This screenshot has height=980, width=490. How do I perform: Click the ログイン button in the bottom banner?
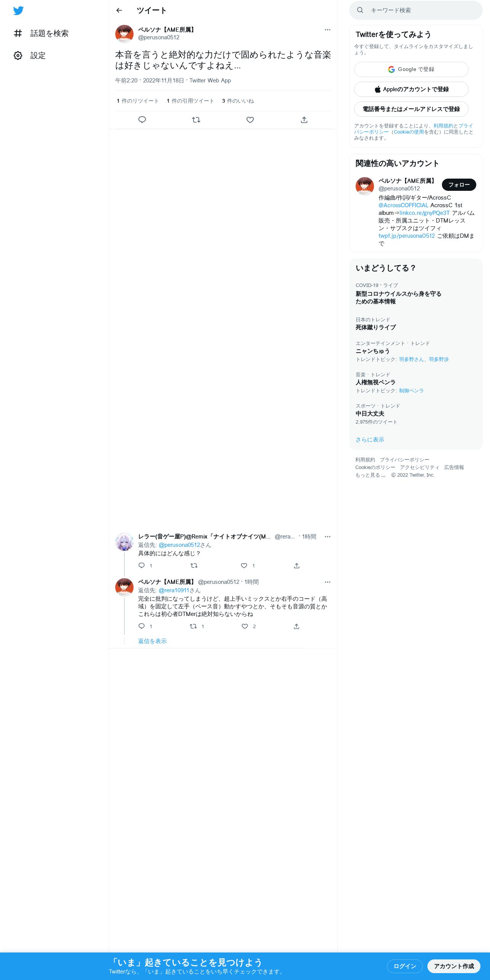click(405, 966)
